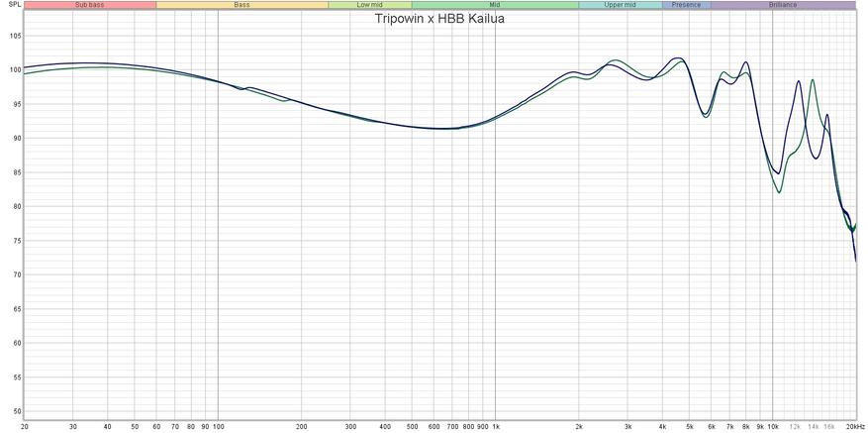Click the 30 Hz frequency axis label
The height and width of the screenshot is (433, 868).
tap(73, 427)
